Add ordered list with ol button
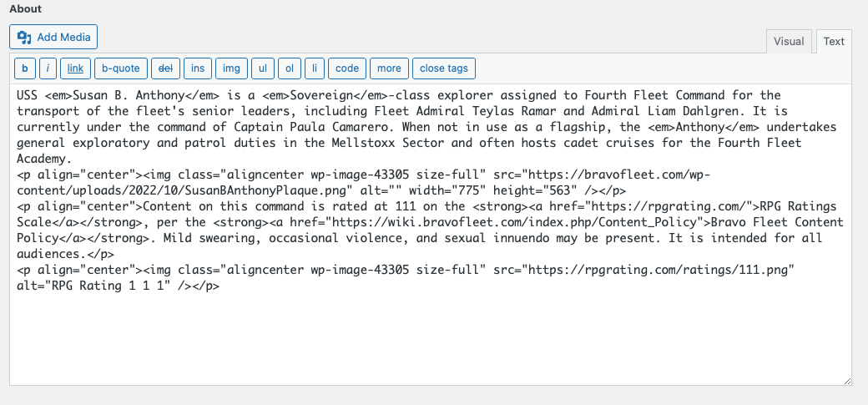 click(x=289, y=68)
